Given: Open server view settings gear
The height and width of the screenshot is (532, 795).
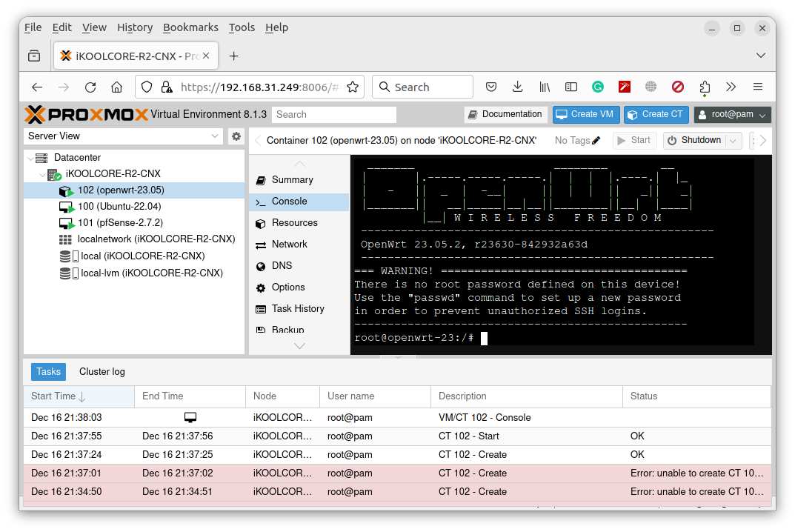Looking at the screenshot, I should [236, 136].
